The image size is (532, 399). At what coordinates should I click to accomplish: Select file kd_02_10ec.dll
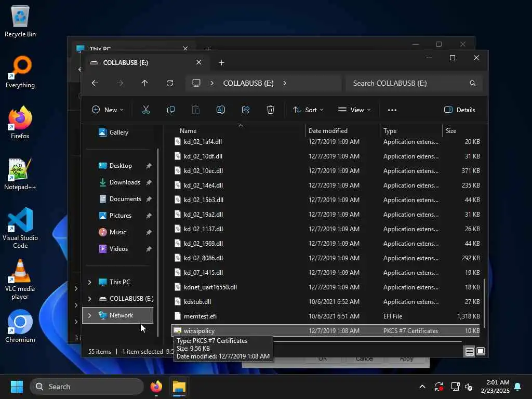point(326,170)
